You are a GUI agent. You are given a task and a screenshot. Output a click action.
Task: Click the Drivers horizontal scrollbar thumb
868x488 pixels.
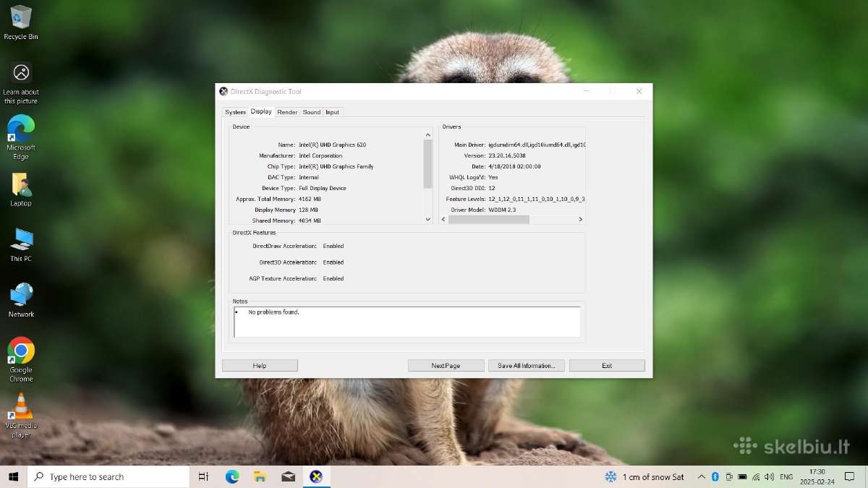(x=489, y=219)
